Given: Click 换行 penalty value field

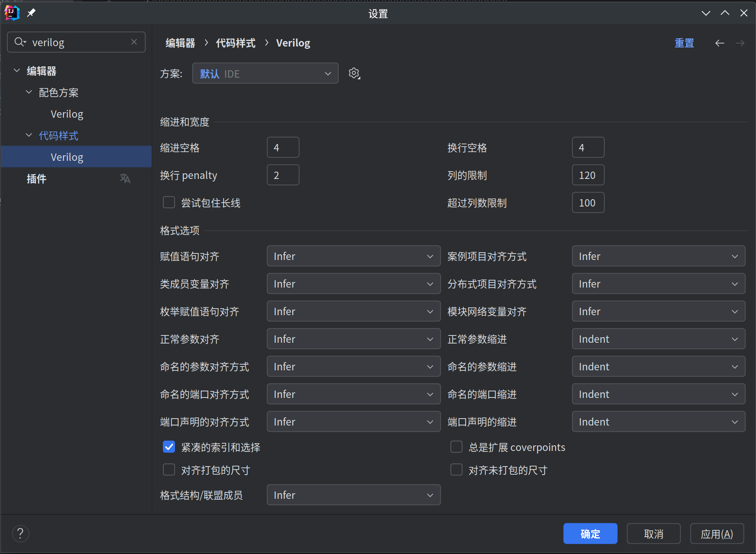Looking at the screenshot, I should tap(283, 175).
